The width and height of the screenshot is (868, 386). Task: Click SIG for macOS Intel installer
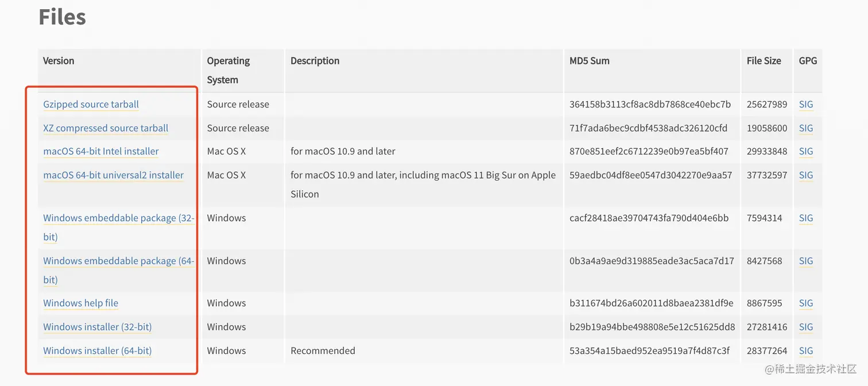click(805, 152)
